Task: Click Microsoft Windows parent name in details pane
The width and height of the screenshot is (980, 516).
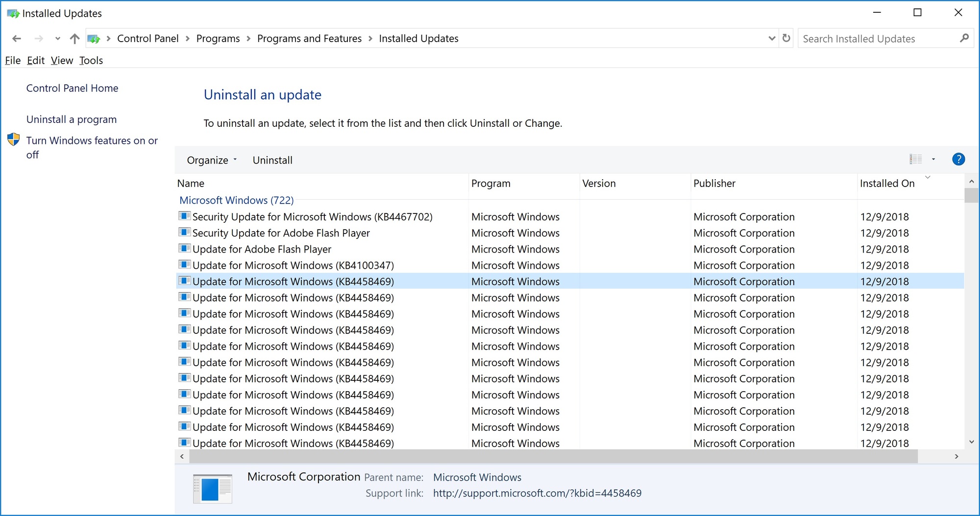Action: (477, 477)
